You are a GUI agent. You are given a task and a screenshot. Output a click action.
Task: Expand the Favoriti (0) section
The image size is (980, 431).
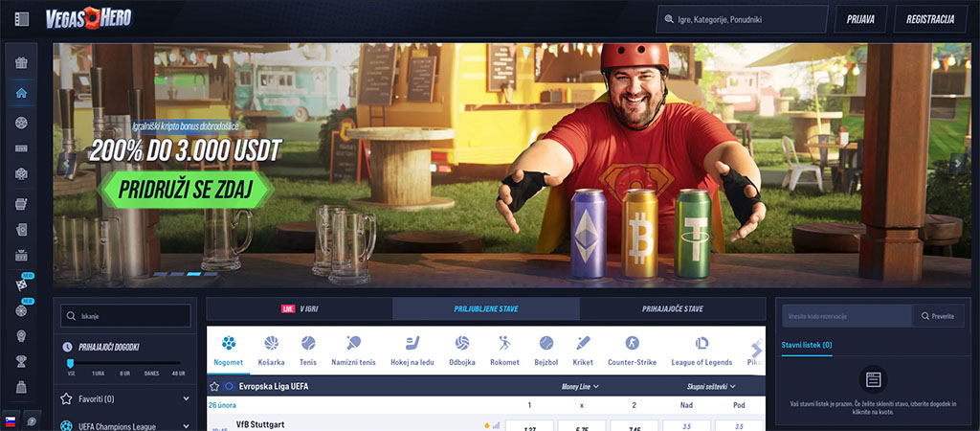click(125, 398)
